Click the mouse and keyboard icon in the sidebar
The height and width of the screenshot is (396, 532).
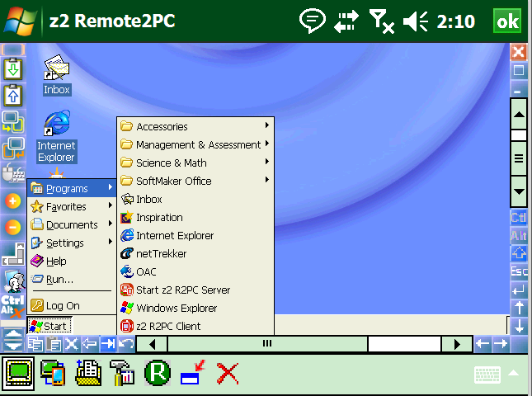13,173
